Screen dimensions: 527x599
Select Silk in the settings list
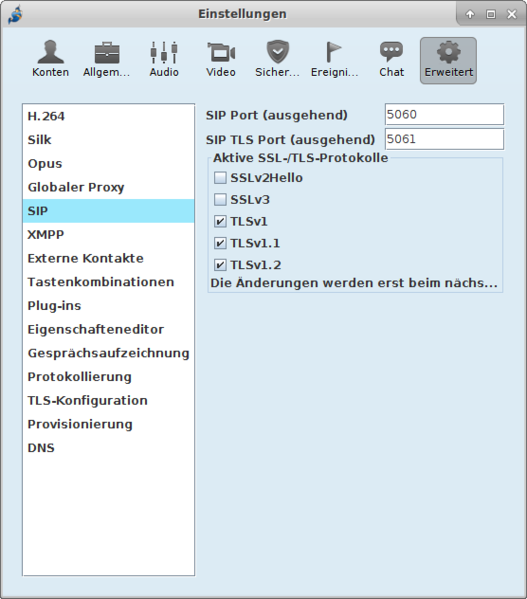coord(108,140)
